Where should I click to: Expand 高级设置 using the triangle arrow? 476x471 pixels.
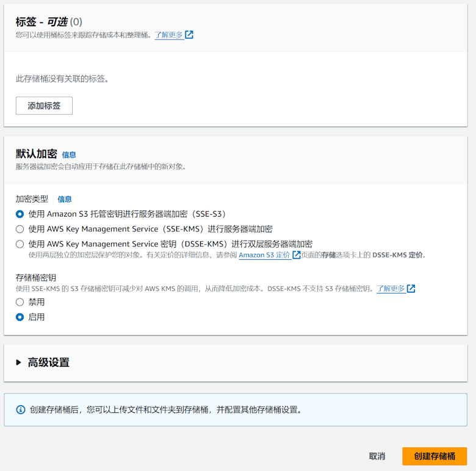[18, 362]
